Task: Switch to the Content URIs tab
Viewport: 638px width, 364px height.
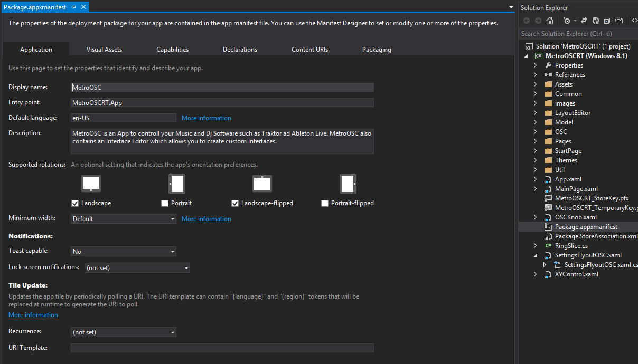Action: click(309, 49)
